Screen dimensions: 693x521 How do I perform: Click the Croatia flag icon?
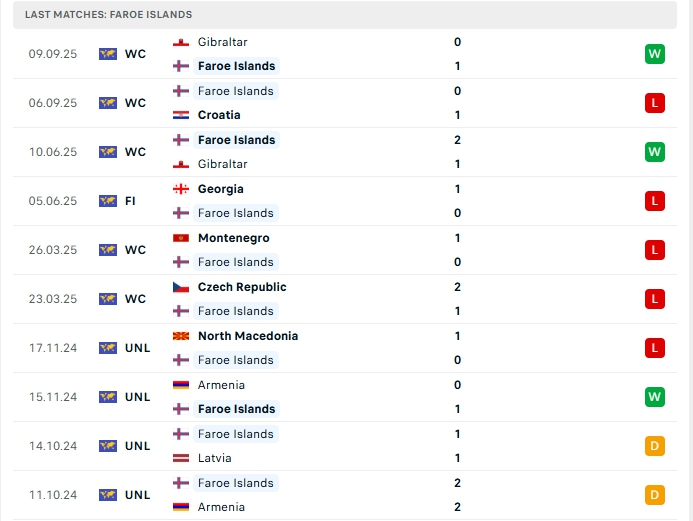pos(181,115)
